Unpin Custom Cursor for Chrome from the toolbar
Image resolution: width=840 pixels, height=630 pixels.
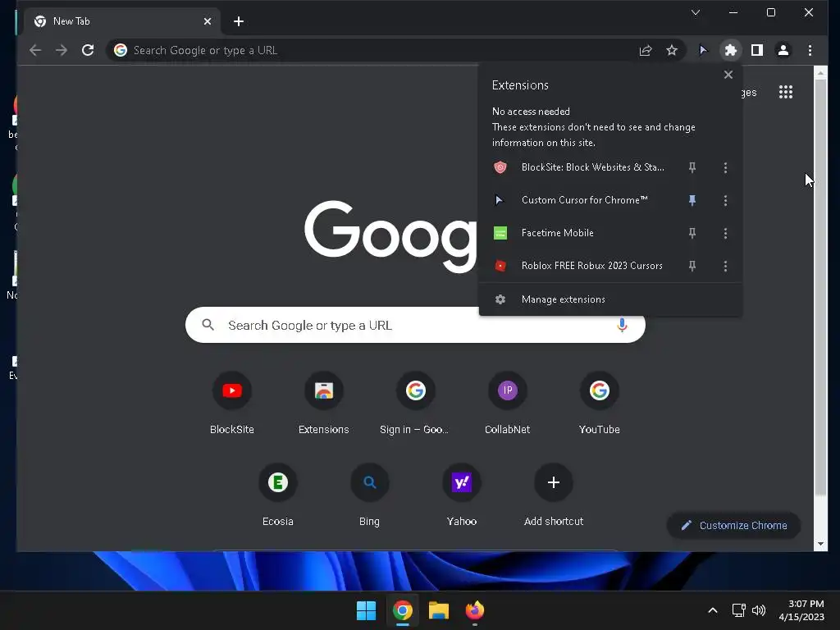692,200
